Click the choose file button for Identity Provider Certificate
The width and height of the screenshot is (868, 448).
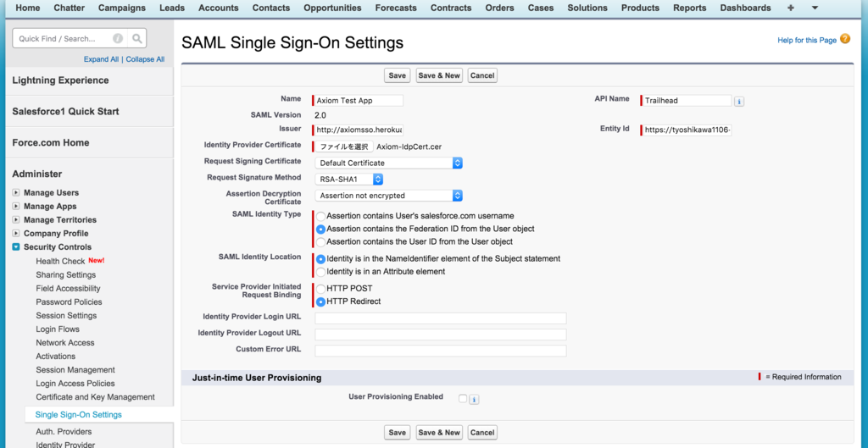tap(344, 147)
